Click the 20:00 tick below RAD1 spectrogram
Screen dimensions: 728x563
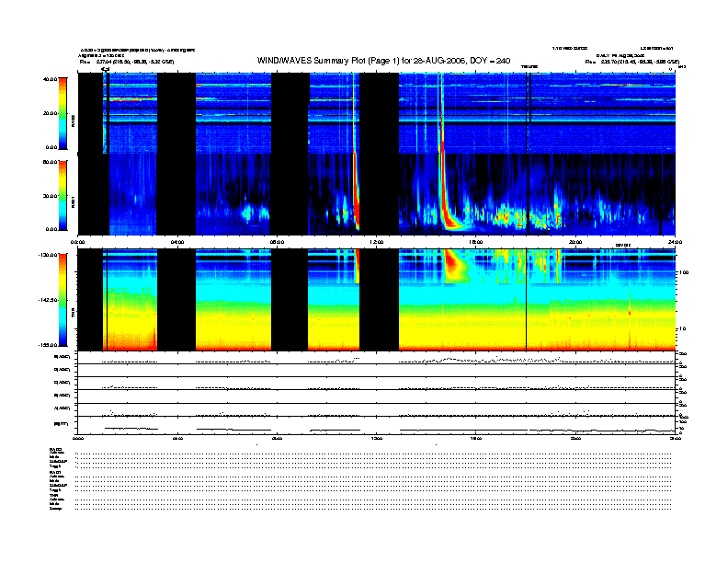tap(575, 242)
